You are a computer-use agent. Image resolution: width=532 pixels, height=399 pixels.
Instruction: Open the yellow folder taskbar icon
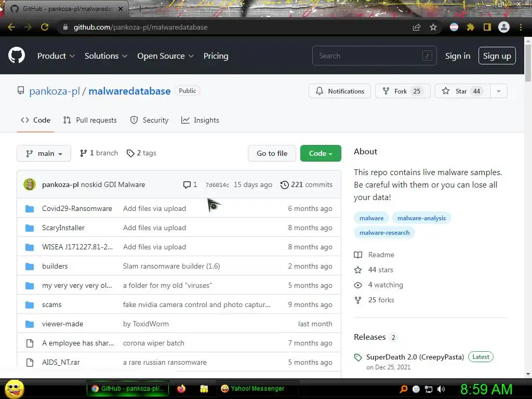pyautogui.click(x=204, y=389)
